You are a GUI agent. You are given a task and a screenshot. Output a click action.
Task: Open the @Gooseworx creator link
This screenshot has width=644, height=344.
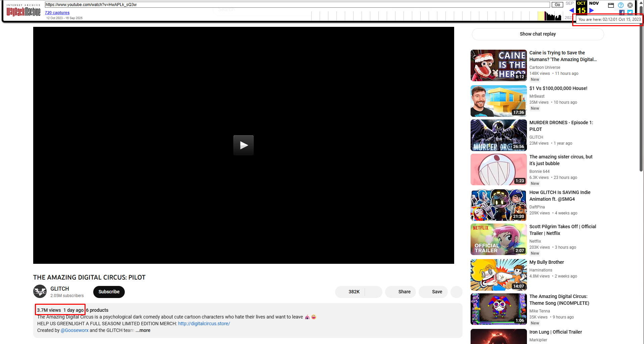pos(74,330)
